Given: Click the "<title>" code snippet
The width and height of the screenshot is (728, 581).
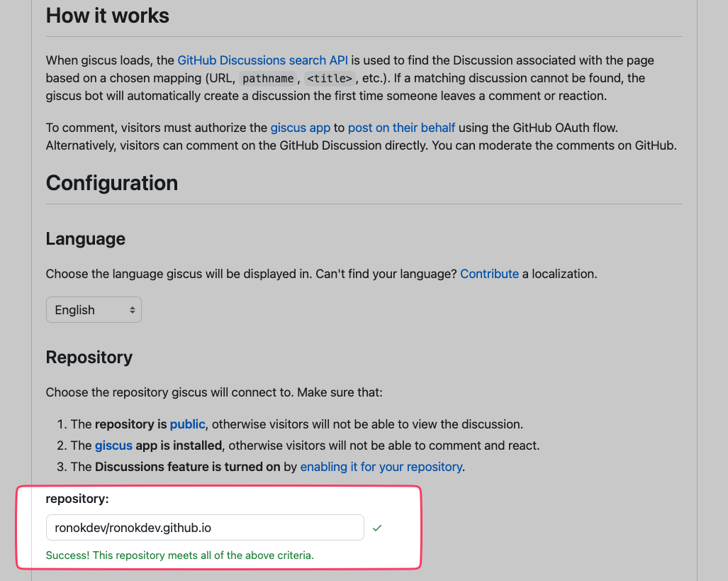Looking at the screenshot, I should point(329,78).
